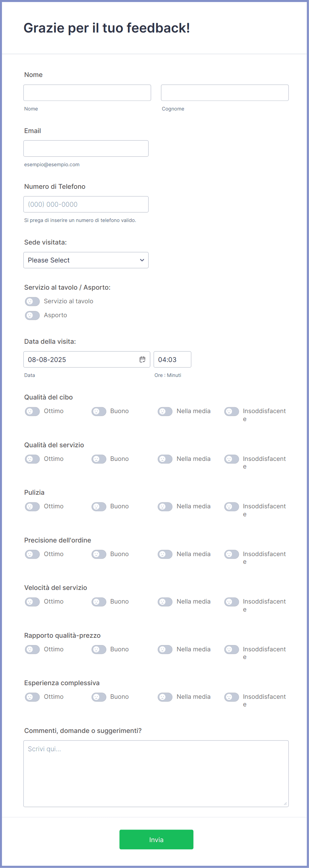Rate Qualità del cibo as Ottimo
The height and width of the screenshot is (868, 309).
[32, 411]
